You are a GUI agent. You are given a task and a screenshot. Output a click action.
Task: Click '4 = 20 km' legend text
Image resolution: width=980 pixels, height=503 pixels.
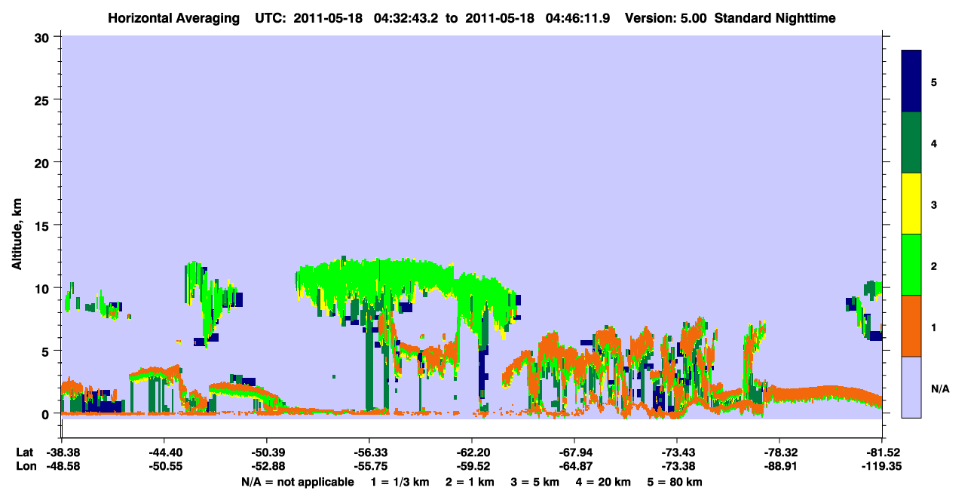click(x=605, y=481)
